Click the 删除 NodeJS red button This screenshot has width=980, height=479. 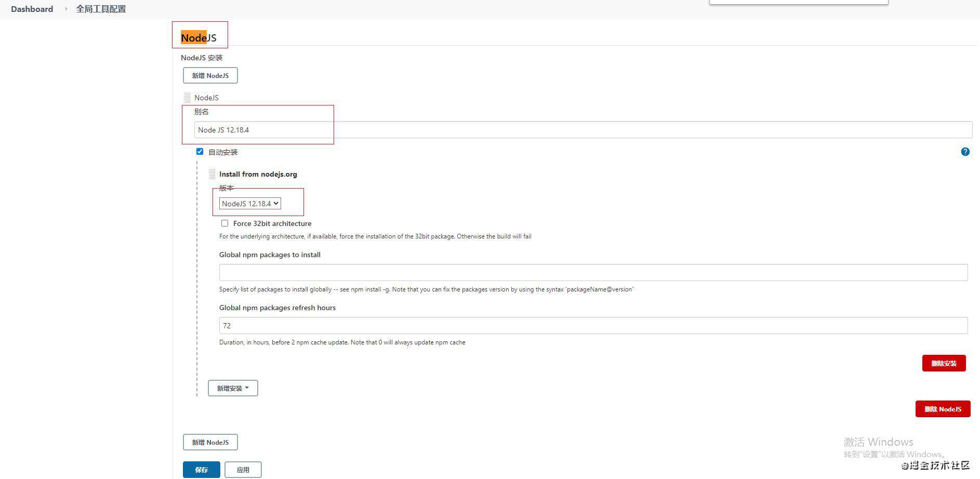943,409
